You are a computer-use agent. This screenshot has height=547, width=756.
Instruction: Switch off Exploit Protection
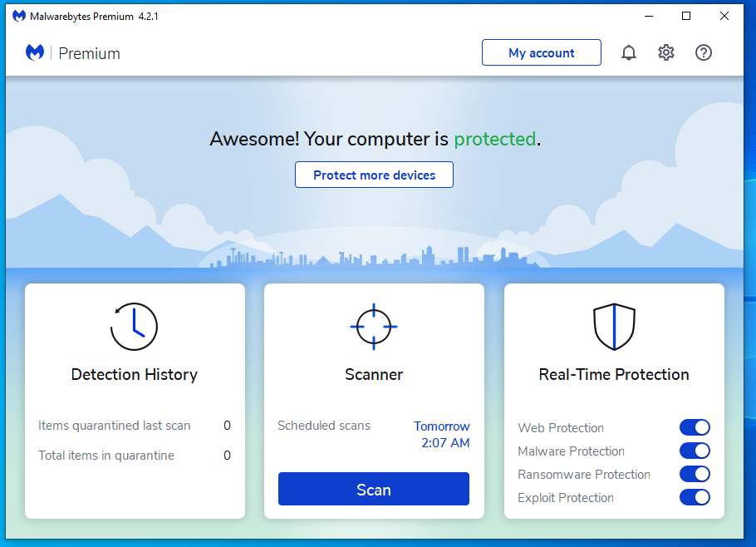695,497
